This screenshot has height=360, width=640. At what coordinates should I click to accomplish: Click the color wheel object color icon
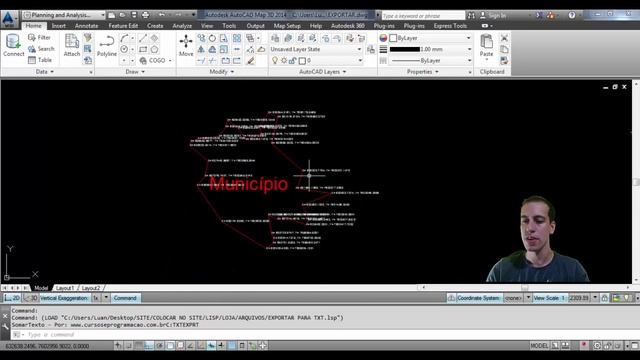click(383, 38)
